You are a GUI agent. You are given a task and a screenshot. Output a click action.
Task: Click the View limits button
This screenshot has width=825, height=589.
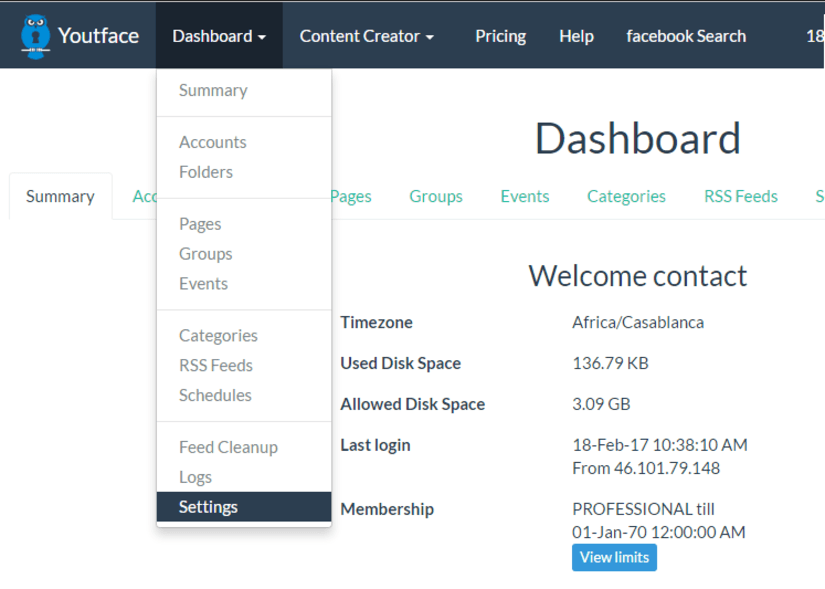point(614,557)
